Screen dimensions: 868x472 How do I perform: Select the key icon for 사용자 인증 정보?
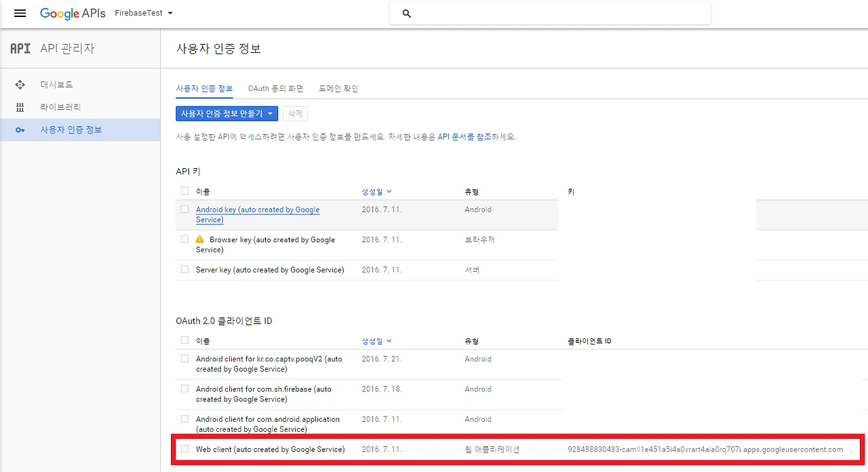(20, 130)
